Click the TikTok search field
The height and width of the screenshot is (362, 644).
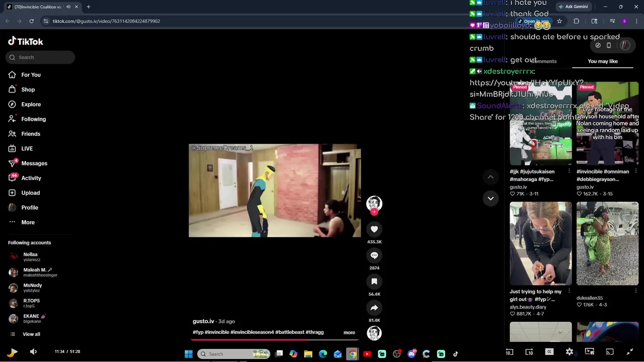click(40, 57)
